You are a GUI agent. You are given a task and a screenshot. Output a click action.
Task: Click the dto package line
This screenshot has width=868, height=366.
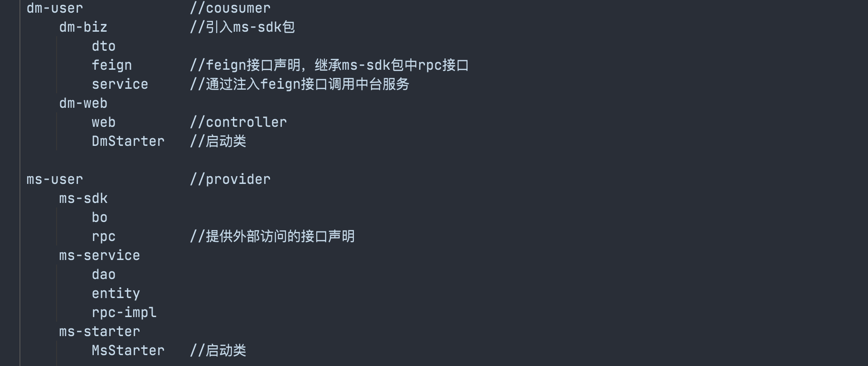coord(104,46)
